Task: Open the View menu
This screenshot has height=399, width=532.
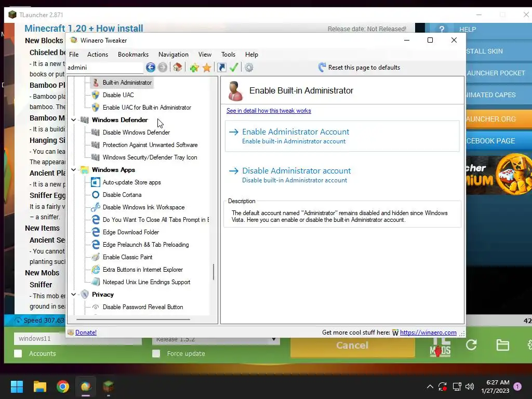Action: click(x=205, y=54)
